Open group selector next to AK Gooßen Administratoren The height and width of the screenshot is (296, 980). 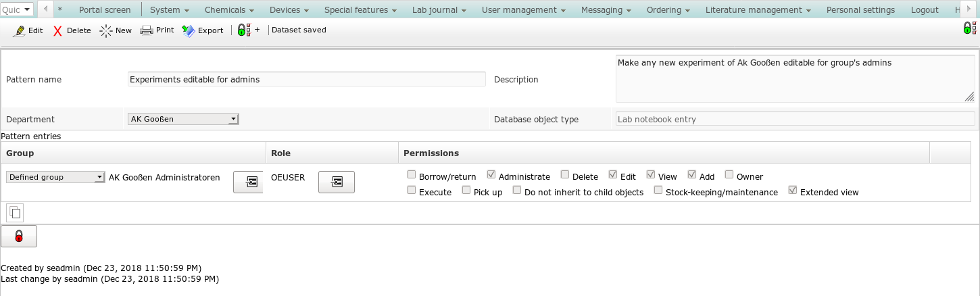pyautogui.click(x=248, y=182)
